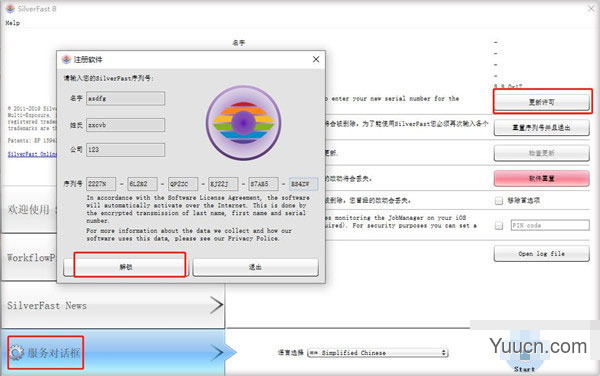Click the red 软件重置 button

click(x=541, y=179)
